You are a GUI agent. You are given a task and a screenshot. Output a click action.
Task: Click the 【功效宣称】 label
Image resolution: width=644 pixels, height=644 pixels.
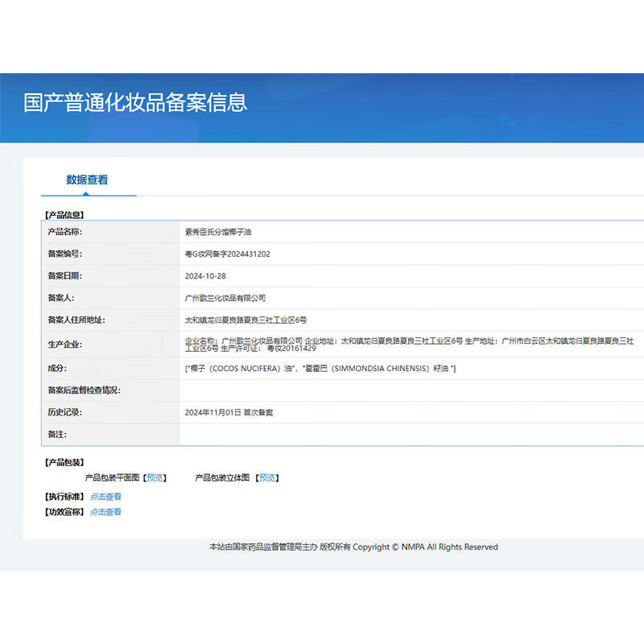click(x=64, y=512)
